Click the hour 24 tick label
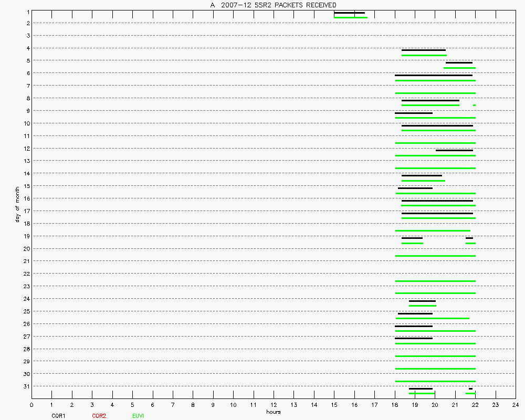 [x=515, y=405]
